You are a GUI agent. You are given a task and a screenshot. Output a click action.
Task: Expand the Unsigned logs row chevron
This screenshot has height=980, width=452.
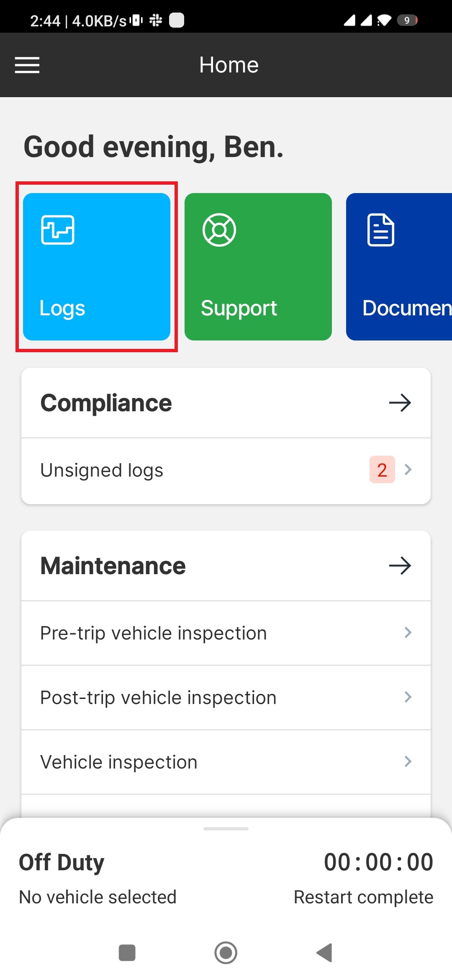408,470
